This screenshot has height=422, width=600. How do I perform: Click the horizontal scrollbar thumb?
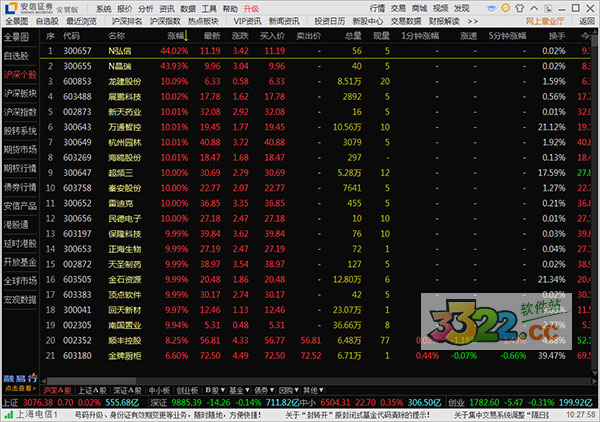coord(91,381)
